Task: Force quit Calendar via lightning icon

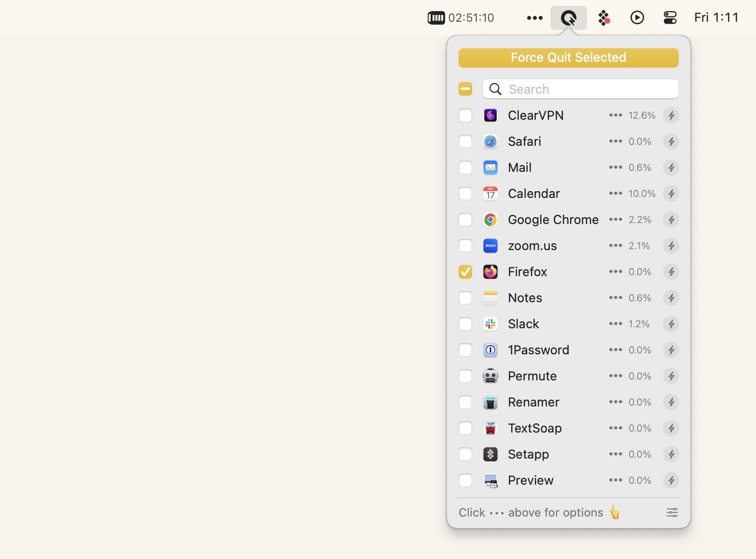Action: [671, 194]
